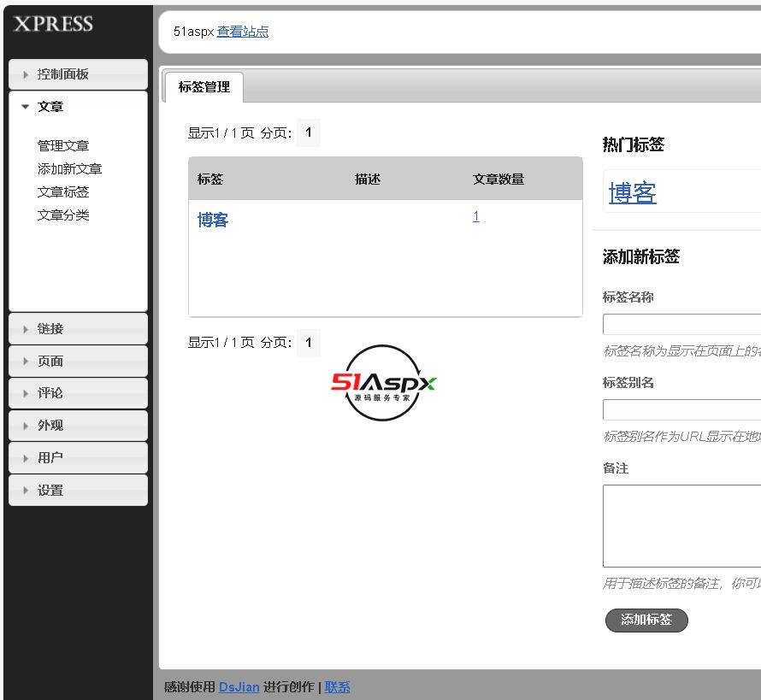Expand the 用户 sidebar section
The height and width of the screenshot is (700, 761).
tap(78, 458)
